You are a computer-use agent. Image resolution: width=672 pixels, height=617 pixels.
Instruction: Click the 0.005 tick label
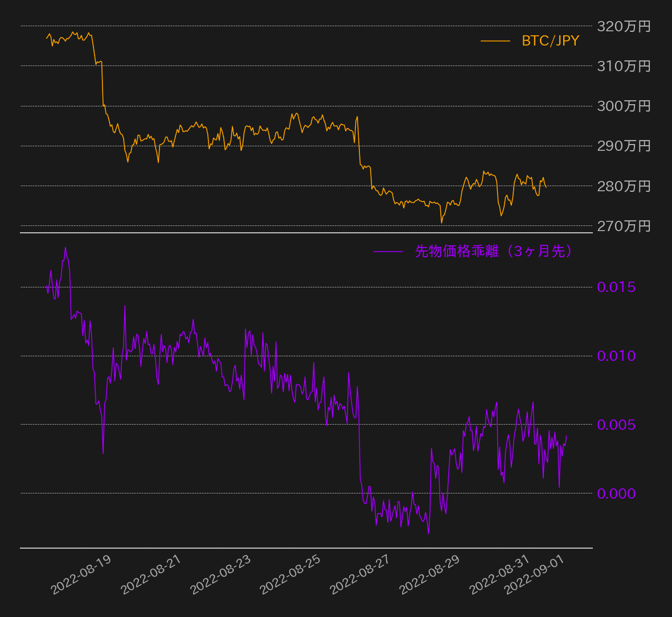pos(616,425)
